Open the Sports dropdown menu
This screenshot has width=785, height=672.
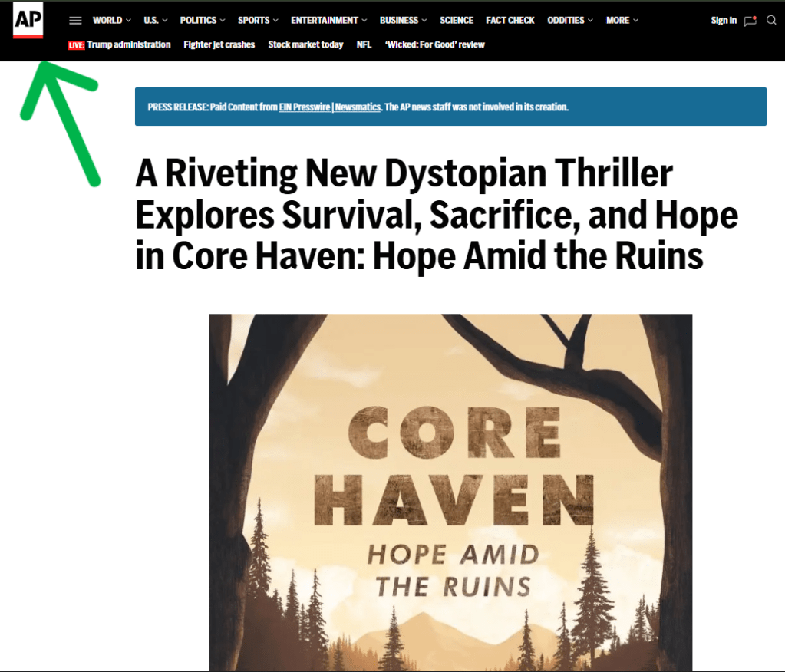pyautogui.click(x=258, y=21)
